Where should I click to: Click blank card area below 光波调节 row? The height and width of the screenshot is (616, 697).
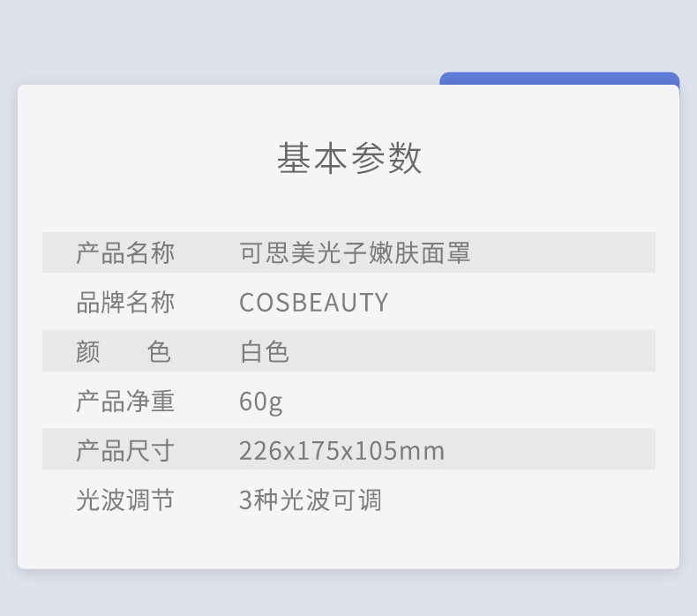click(x=348, y=543)
